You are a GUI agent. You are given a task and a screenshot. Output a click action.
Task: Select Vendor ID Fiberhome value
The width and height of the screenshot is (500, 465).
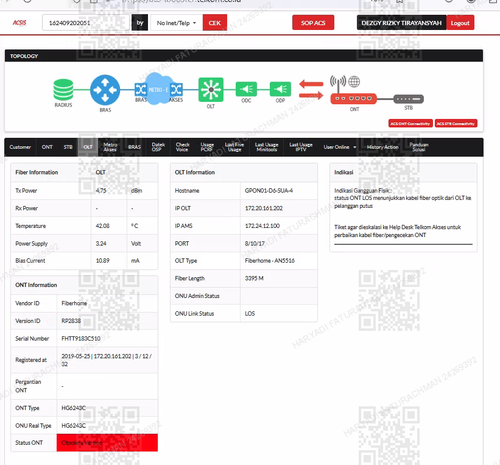74,303
